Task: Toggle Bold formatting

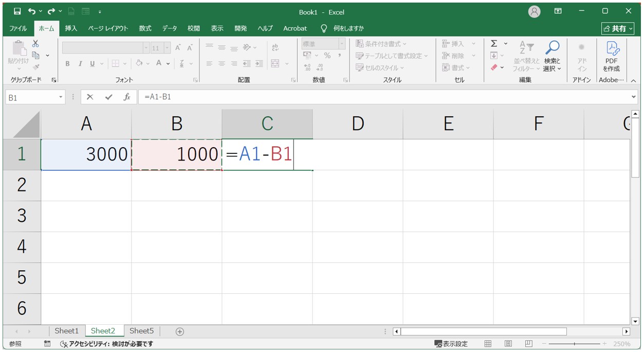Action: point(67,64)
